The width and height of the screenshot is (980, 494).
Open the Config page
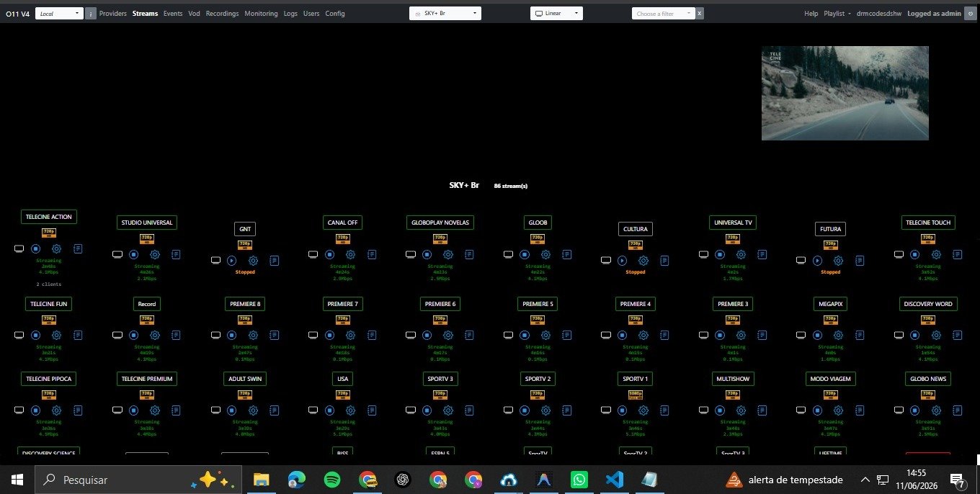pos(335,13)
